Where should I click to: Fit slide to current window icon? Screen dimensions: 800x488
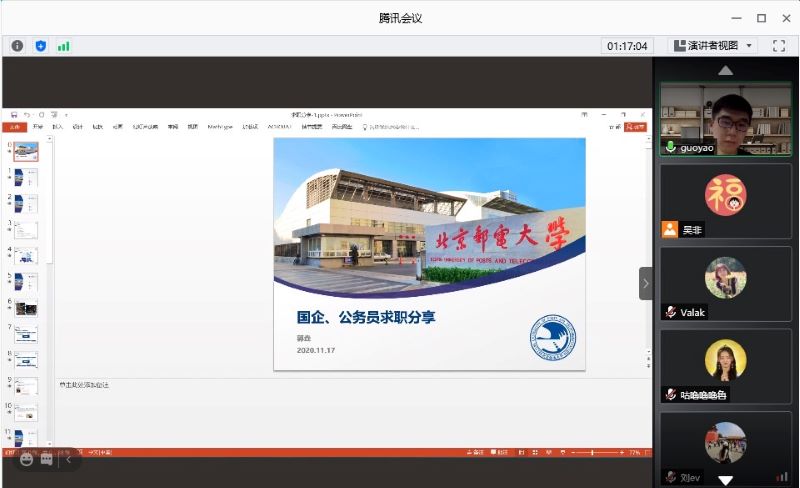click(x=648, y=452)
